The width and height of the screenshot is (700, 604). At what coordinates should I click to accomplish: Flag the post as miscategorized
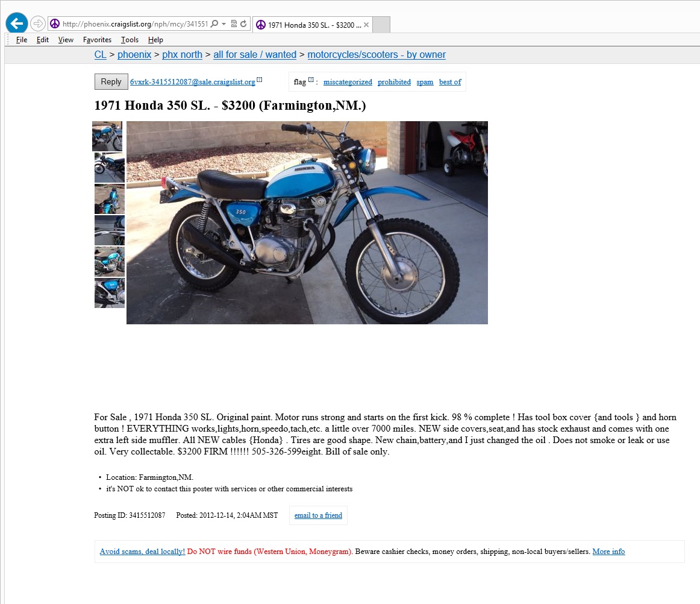point(348,82)
